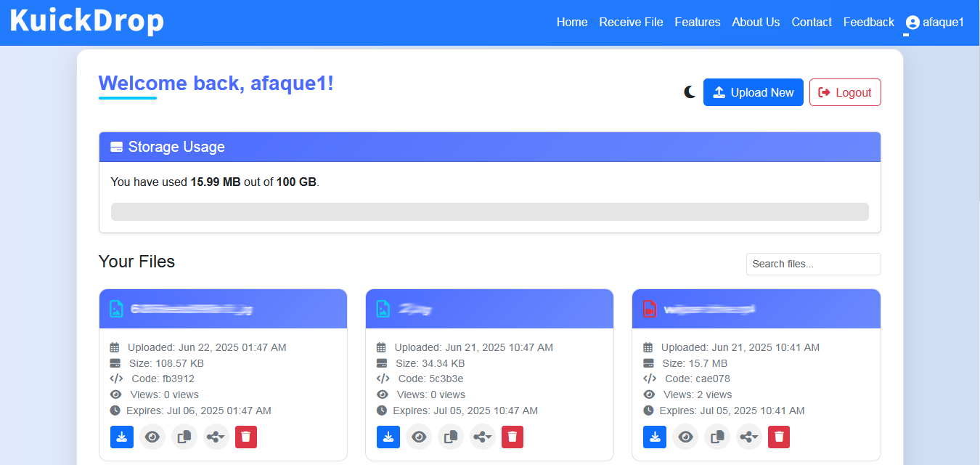Click image file icon on fb3912 card
Viewport: 980px width, 465px height.
[x=116, y=309]
